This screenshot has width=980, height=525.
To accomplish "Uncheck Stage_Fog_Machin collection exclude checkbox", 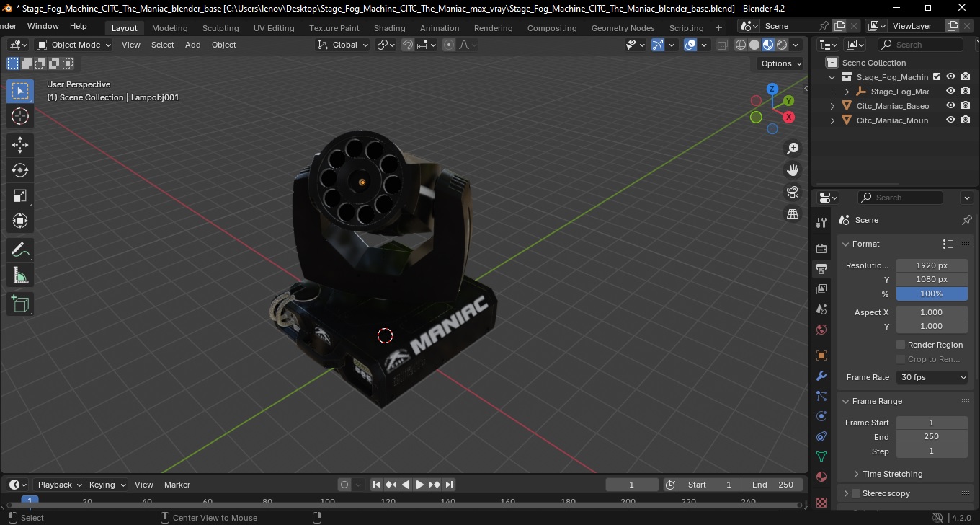I will click(937, 76).
